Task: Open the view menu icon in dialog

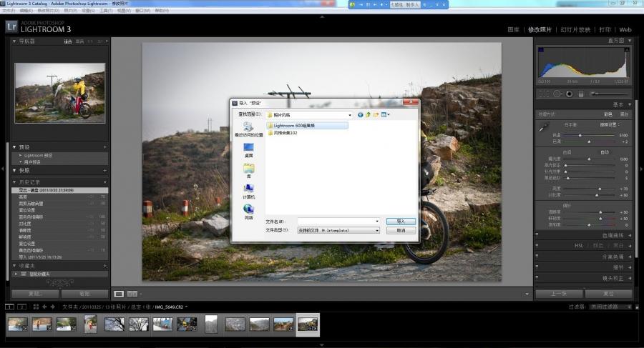Action: pos(385,115)
